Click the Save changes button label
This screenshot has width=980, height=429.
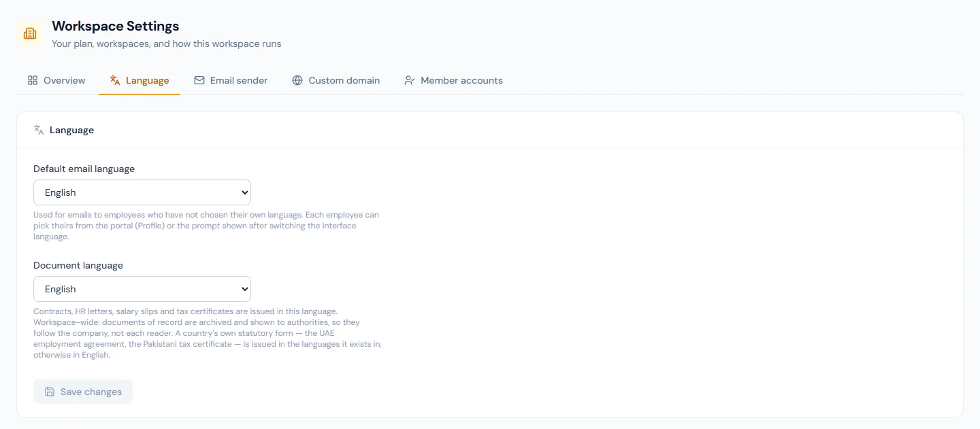coord(91,392)
